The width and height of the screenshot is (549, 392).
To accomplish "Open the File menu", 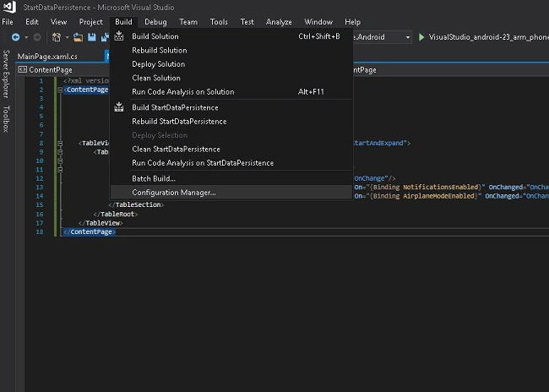I will tap(8, 22).
